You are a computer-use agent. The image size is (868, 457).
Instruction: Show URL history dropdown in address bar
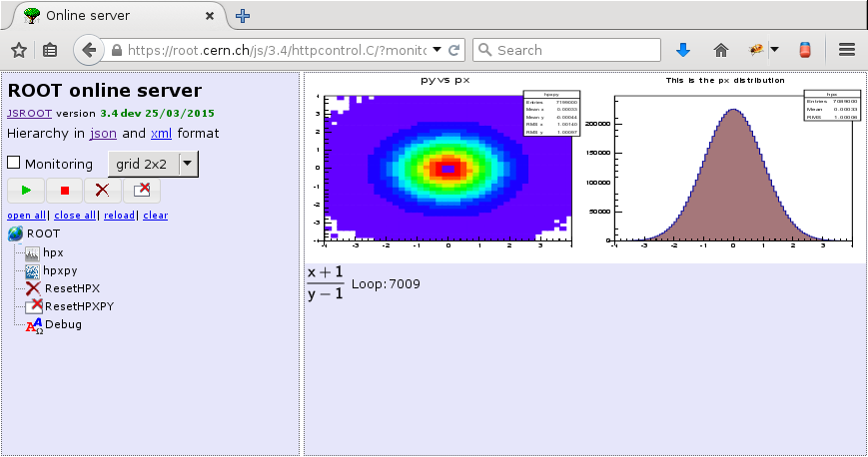pyautogui.click(x=437, y=50)
